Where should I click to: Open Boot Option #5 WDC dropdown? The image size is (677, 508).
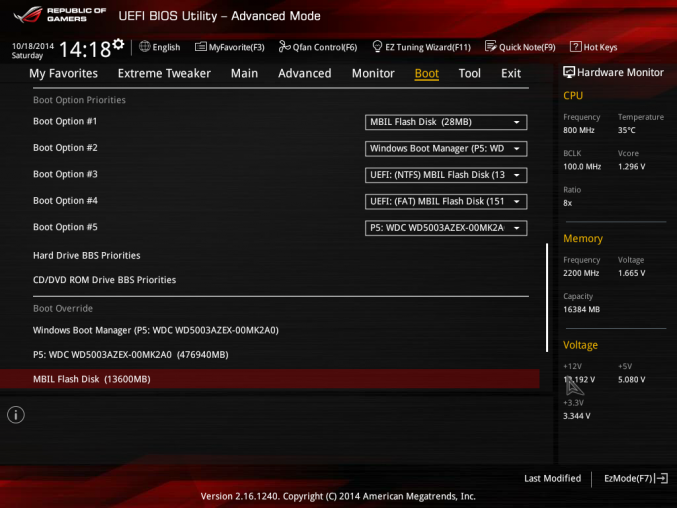(446, 228)
